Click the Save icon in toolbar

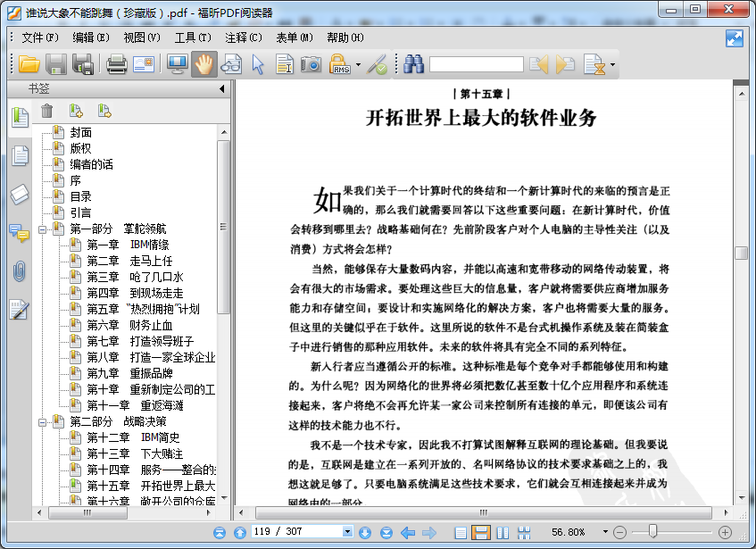(56, 64)
